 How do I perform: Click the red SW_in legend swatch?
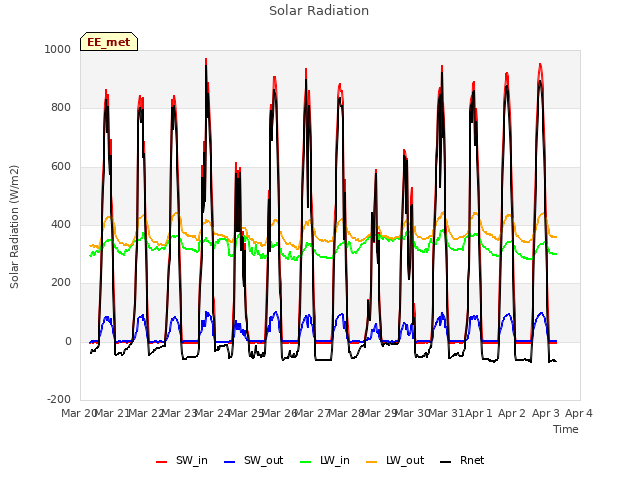[162, 462]
